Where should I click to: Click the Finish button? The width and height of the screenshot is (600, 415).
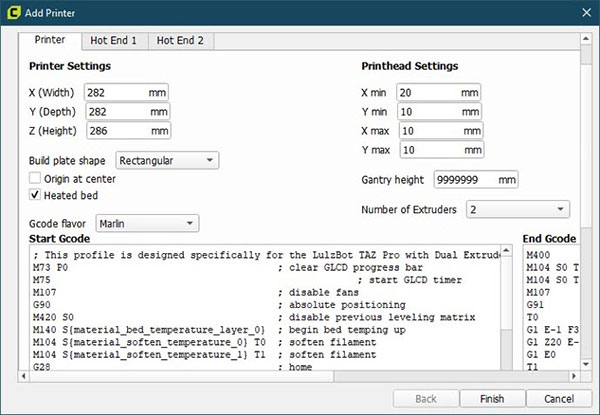coord(491,397)
